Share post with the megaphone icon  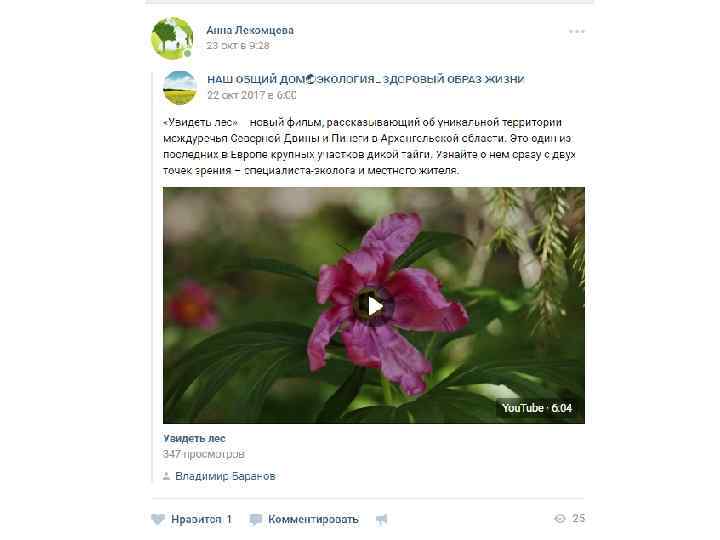pos(382,519)
